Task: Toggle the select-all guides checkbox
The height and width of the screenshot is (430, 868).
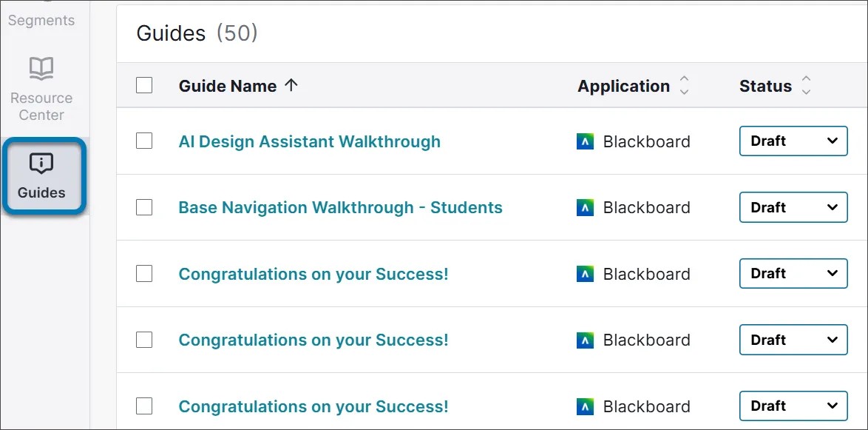Action: point(144,86)
